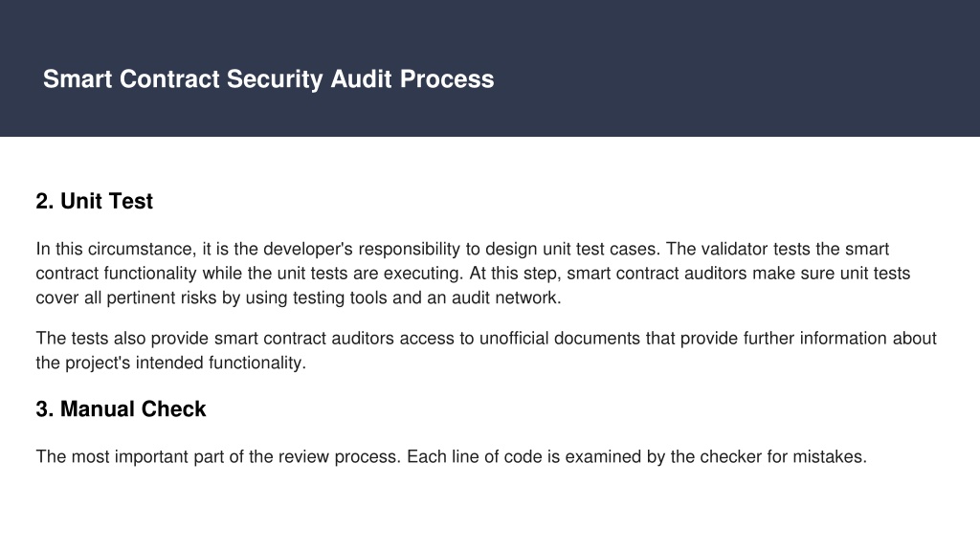
Task: Click the word 'Process' in the title
Action: click(x=447, y=79)
